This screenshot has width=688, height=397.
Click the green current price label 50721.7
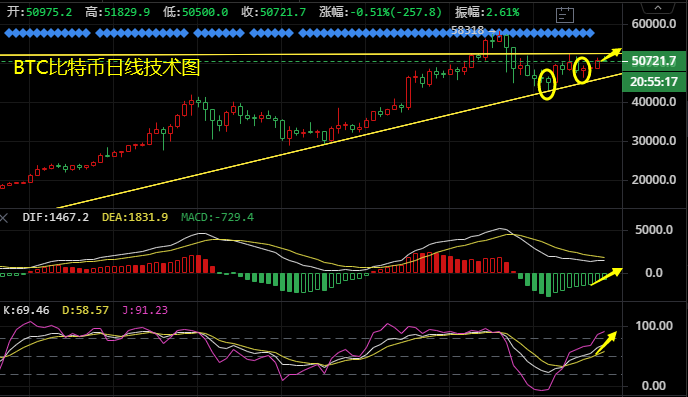[654, 61]
